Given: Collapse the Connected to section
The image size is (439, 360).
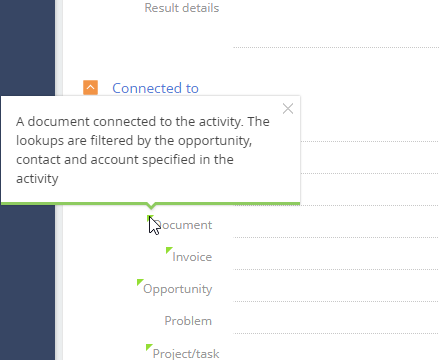Looking at the screenshot, I should [90, 88].
